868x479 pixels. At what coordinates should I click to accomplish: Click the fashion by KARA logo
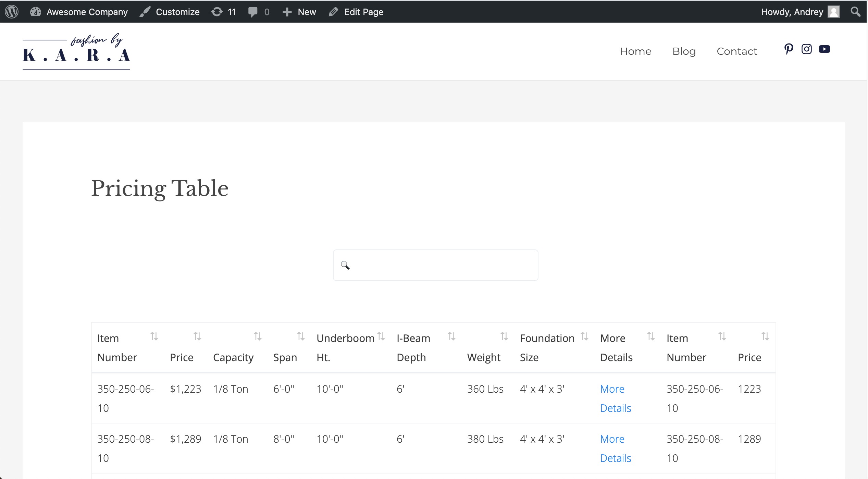coord(76,51)
